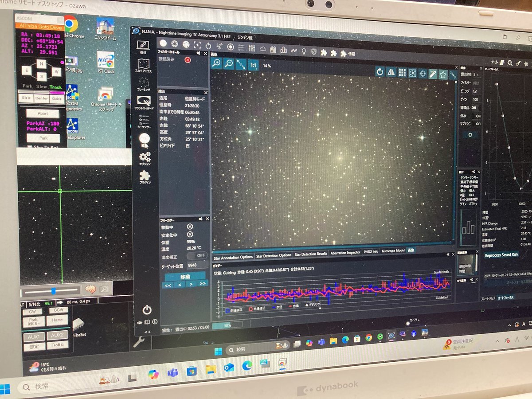532x399 pixels.
Task: Switch to the Star Detection Results tab
Action: [x=311, y=254]
